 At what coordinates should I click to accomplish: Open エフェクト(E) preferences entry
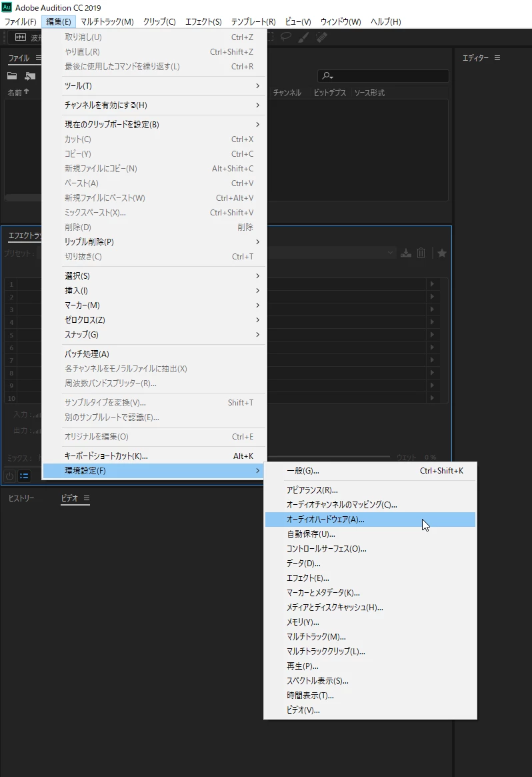coord(370,578)
